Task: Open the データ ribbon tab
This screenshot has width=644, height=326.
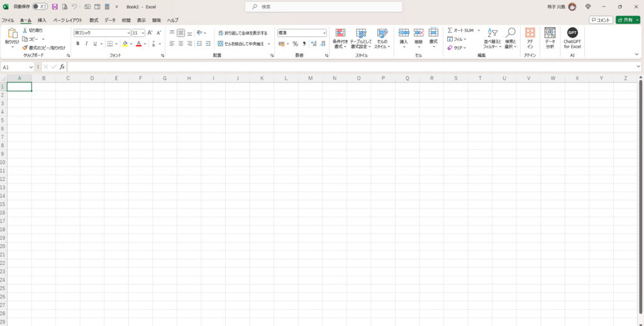Action: [x=110, y=20]
